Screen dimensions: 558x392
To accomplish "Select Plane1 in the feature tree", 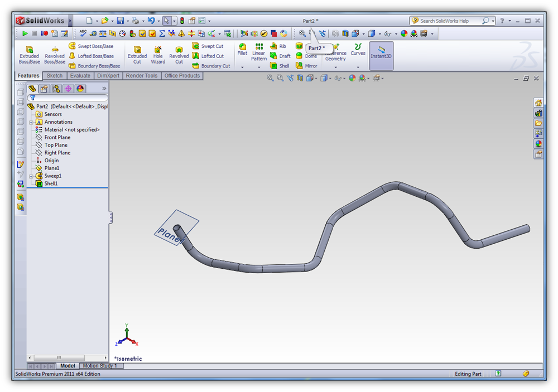I will pyautogui.click(x=51, y=168).
